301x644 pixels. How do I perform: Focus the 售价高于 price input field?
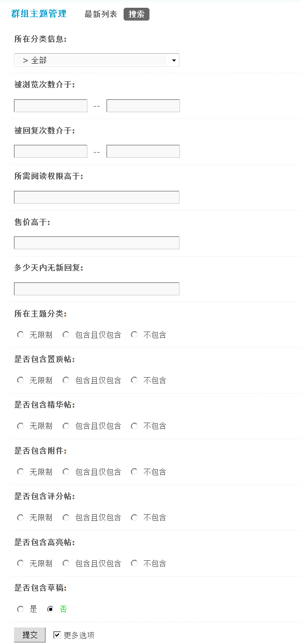[x=96, y=243]
